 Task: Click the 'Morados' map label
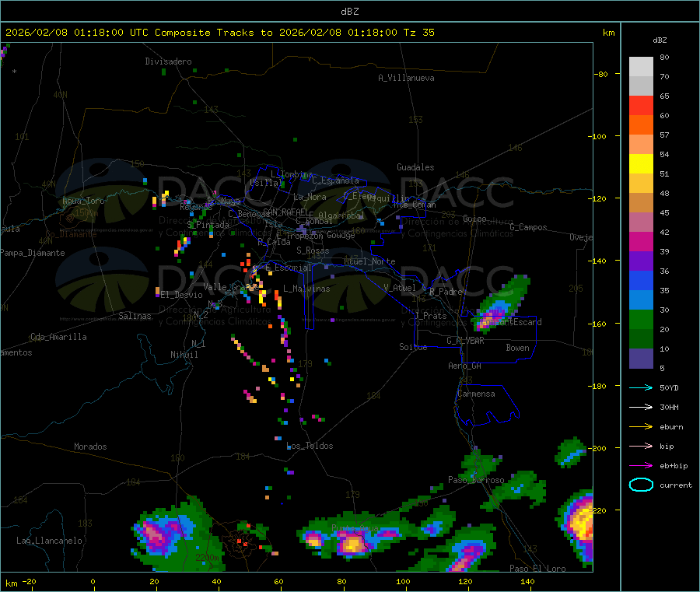pos(90,447)
